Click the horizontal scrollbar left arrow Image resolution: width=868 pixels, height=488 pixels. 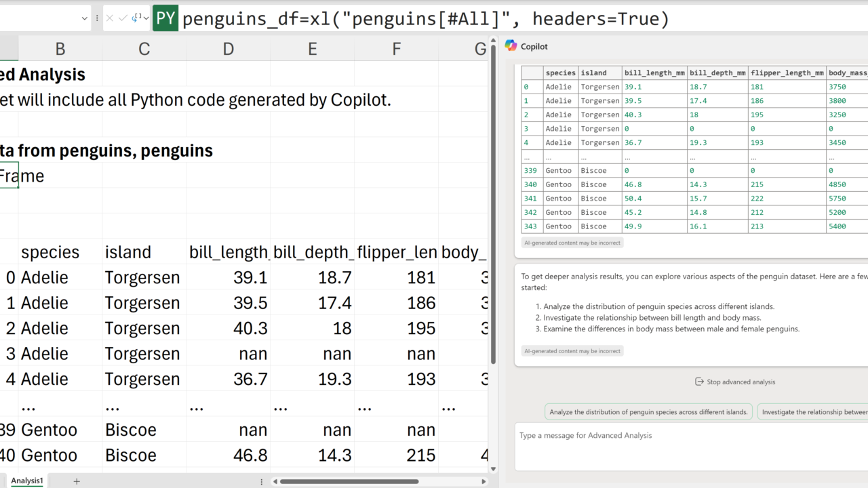[x=275, y=481]
